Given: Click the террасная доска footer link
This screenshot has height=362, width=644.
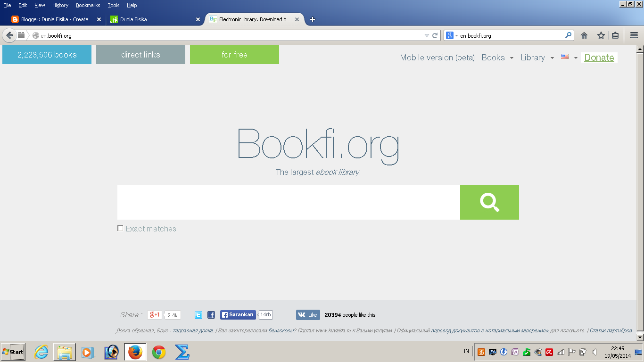Looking at the screenshot, I should pyautogui.click(x=193, y=330).
